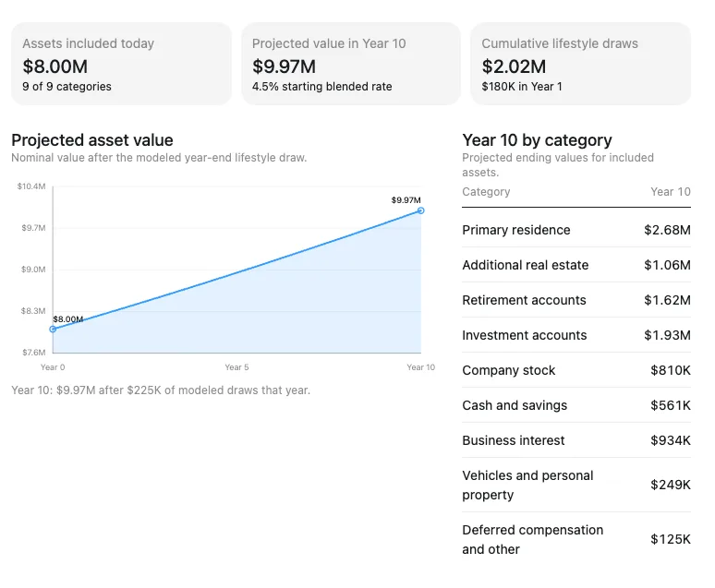The image size is (715, 588).
Task: Click the $2.68M Primary residence value
Action: (x=667, y=230)
